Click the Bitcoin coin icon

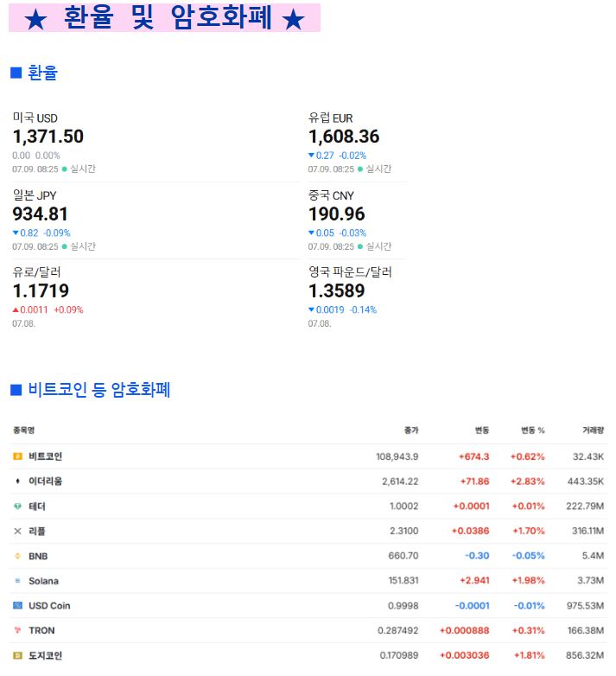(x=17, y=456)
